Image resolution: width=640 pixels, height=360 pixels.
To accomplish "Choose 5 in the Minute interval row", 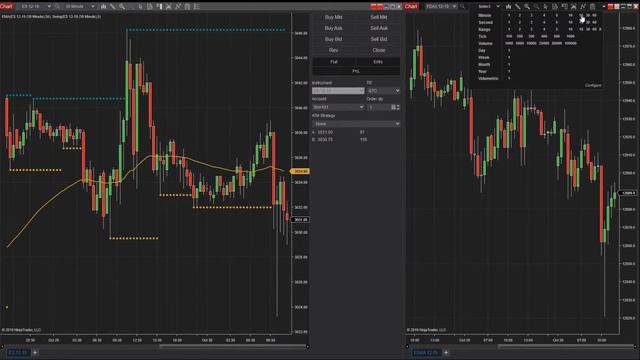I will 557,16.
